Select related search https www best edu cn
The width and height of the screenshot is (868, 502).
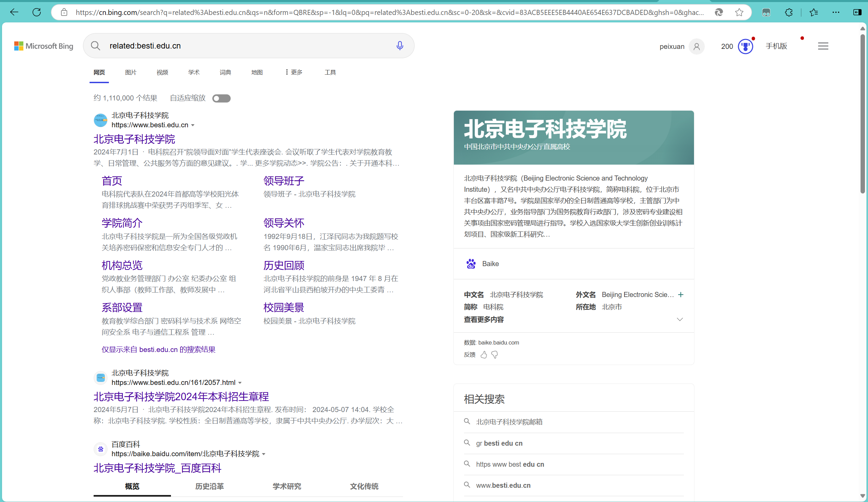coord(510,464)
